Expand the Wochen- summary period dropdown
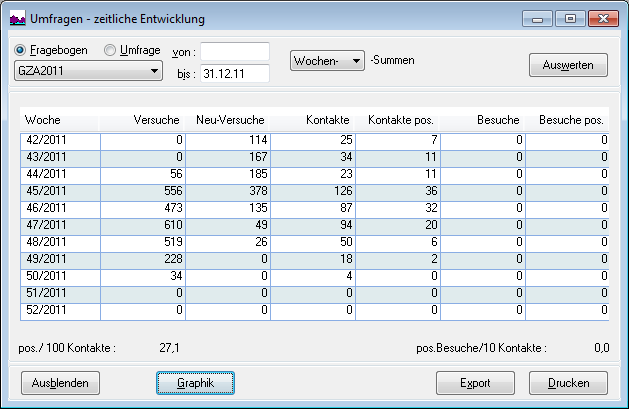The height and width of the screenshot is (409, 629). coord(327,61)
